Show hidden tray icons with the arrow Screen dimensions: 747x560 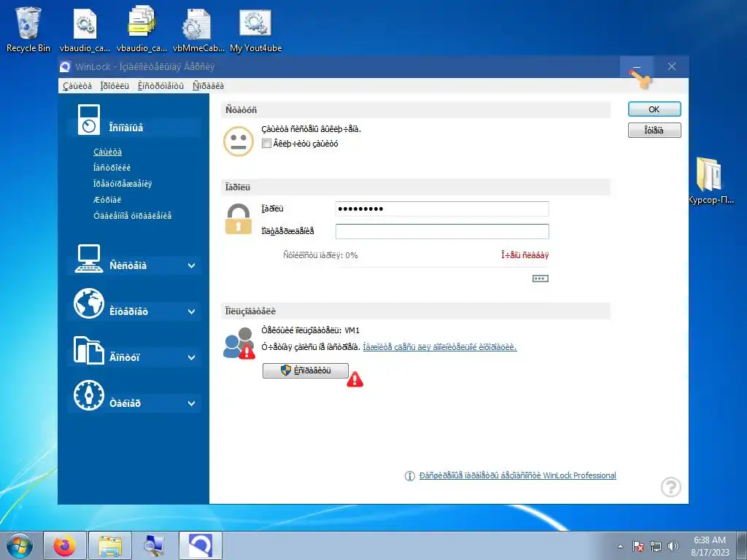pyautogui.click(x=620, y=547)
